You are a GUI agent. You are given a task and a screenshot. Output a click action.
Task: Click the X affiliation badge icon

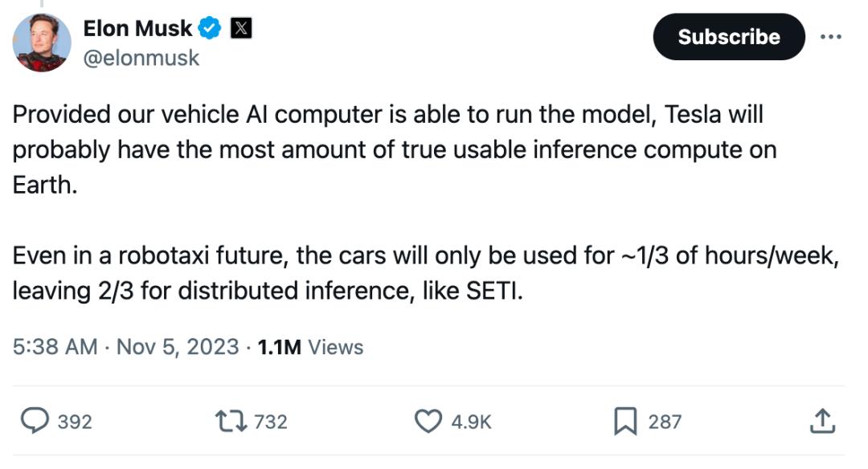point(241,29)
